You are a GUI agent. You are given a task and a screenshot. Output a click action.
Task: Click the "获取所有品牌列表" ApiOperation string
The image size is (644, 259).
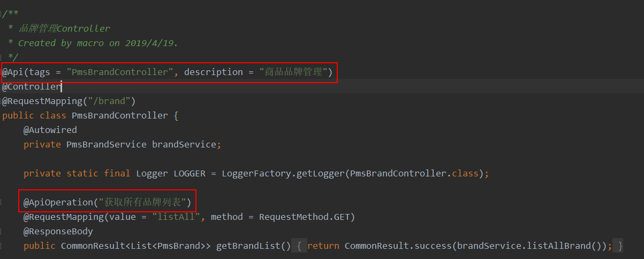pos(142,202)
